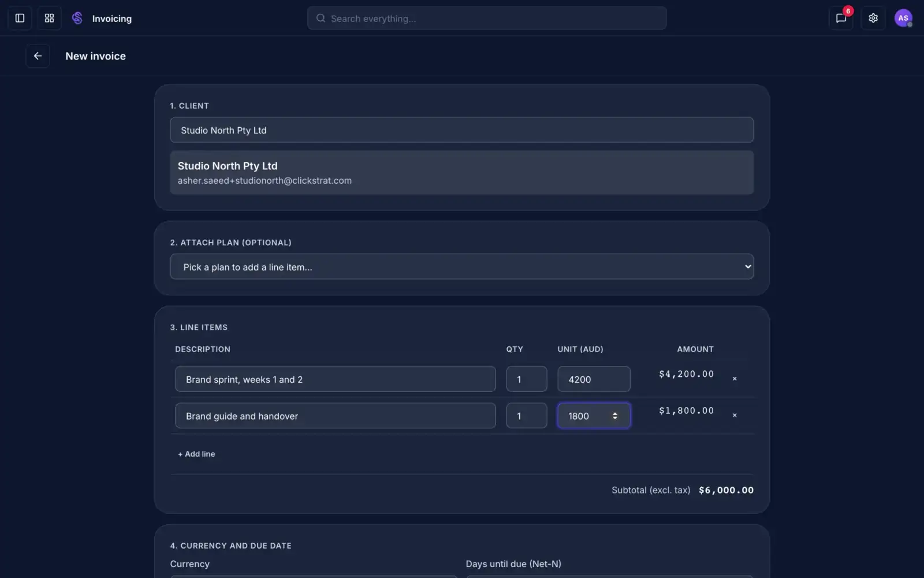
Task: Click the + Add line button
Action: (x=196, y=454)
